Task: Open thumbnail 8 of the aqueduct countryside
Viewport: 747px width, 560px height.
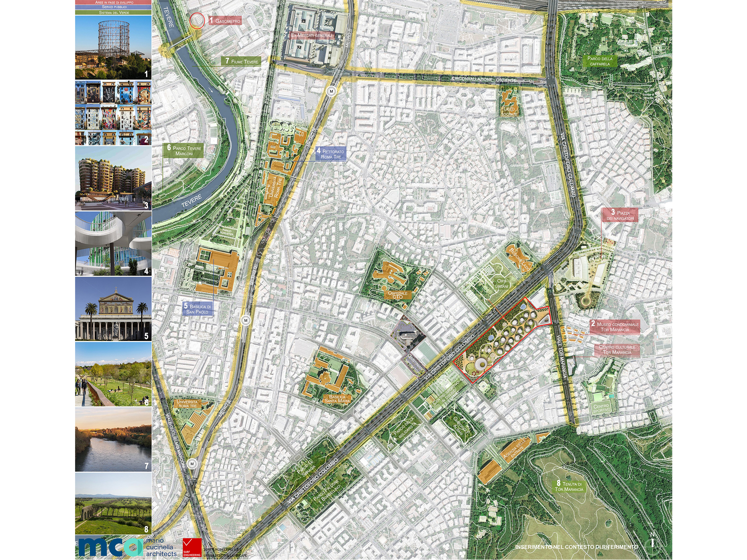Action: pos(113,504)
